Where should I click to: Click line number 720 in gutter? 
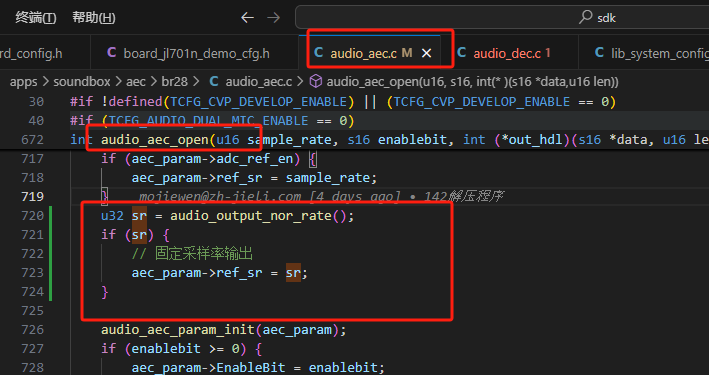pos(33,216)
